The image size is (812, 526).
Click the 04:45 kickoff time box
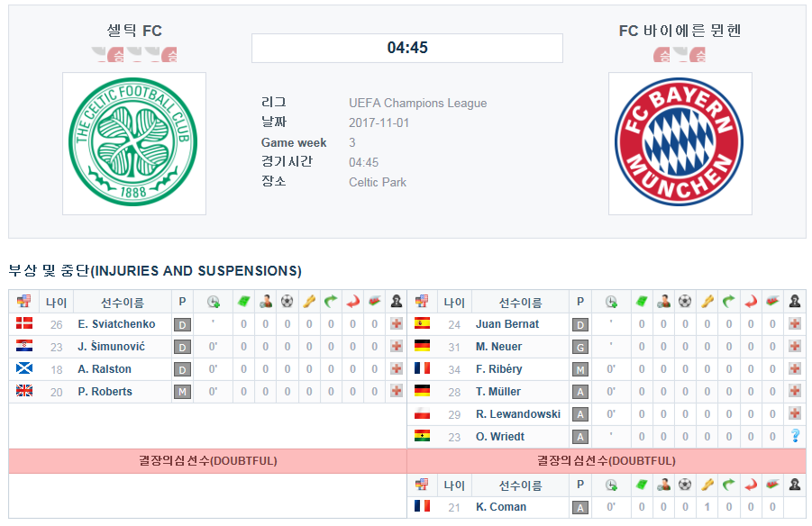click(x=407, y=48)
